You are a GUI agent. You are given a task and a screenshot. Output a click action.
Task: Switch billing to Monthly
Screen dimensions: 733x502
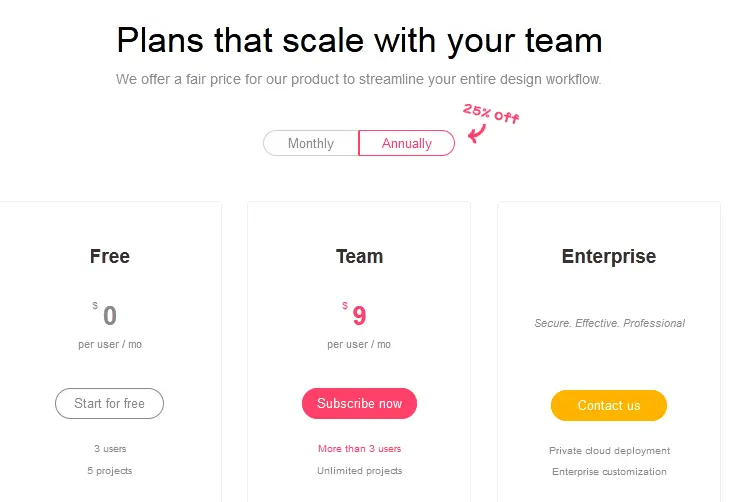tap(311, 143)
